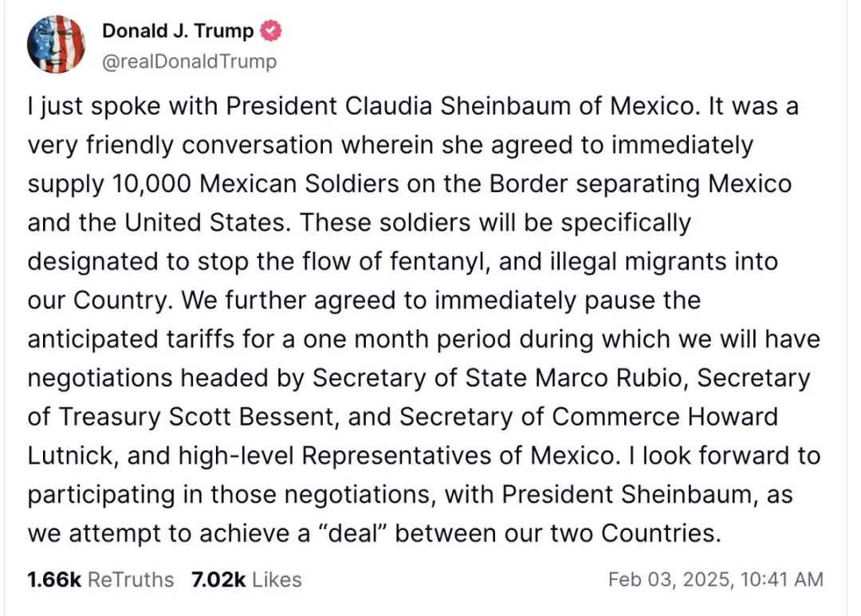This screenshot has width=861, height=616.
Task: Click the Feb 03, 2025 timestamp
Action: (715, 579)
